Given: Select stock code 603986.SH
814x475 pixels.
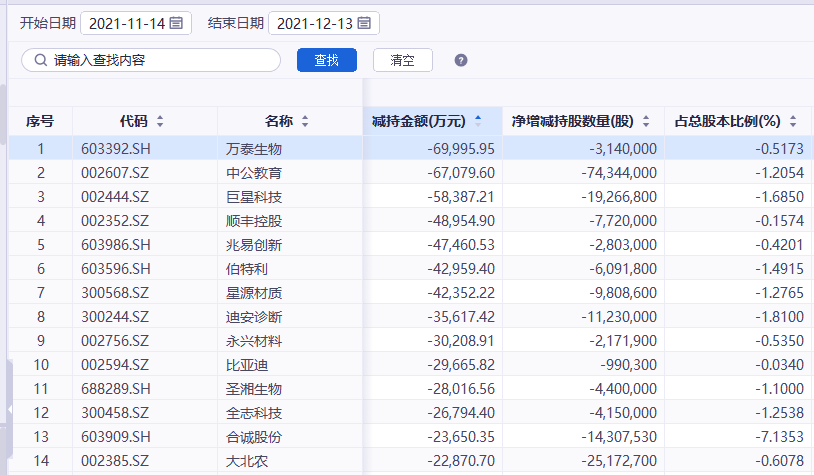Looking at the screenshot, I should tap(116, 245).
